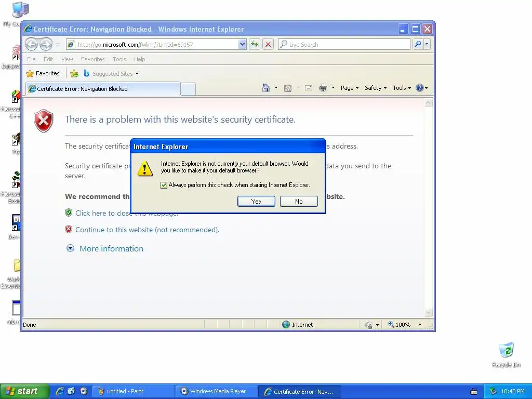532x399 pixels.
Task: Uncheck Always perform this check checkbox
Action: [164, 185]
